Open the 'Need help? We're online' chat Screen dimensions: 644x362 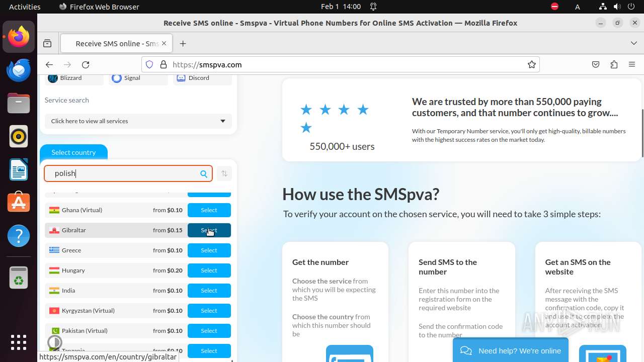[x=510, y=350]
